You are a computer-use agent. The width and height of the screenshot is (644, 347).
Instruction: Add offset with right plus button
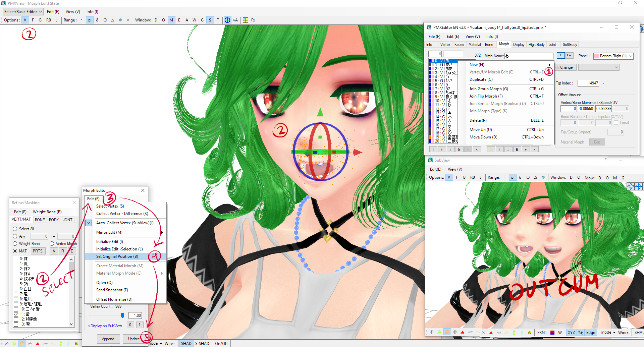[x=526, y=150]
